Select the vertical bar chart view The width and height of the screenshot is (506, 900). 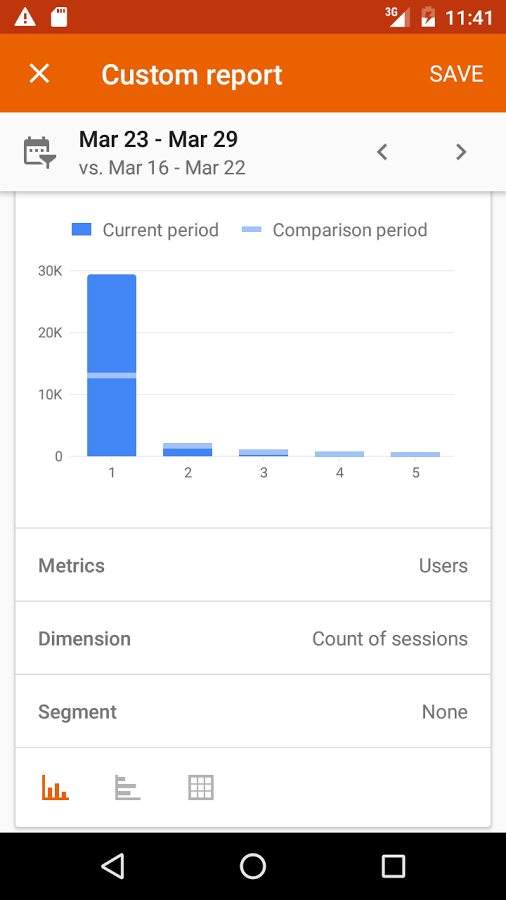[56, 788]
